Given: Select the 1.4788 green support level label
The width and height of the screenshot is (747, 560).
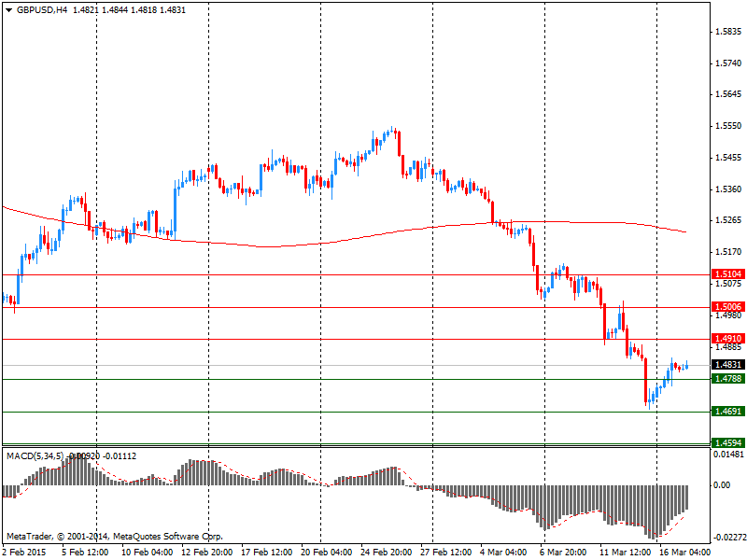Looking at the screenshot, I should 728,379.
